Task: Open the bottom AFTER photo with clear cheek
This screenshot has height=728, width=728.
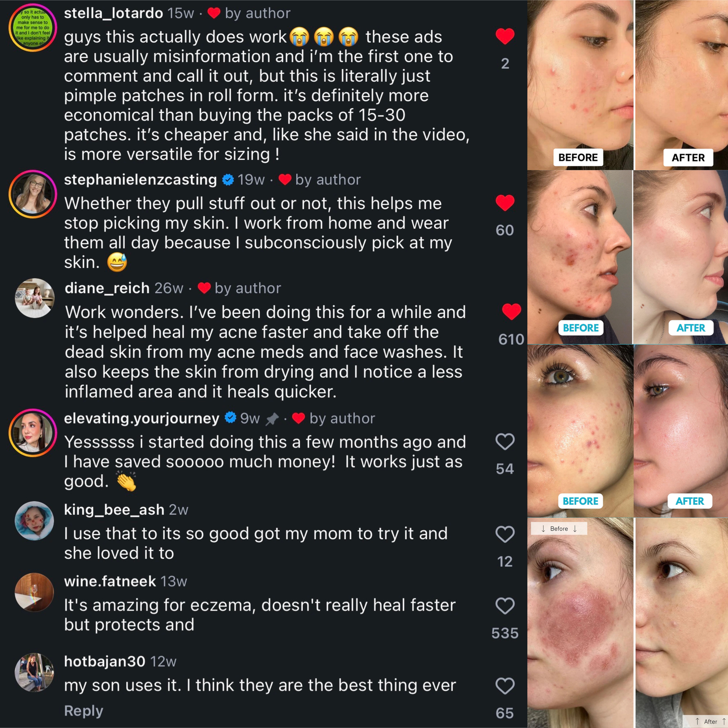Action: tap(682, 623)
